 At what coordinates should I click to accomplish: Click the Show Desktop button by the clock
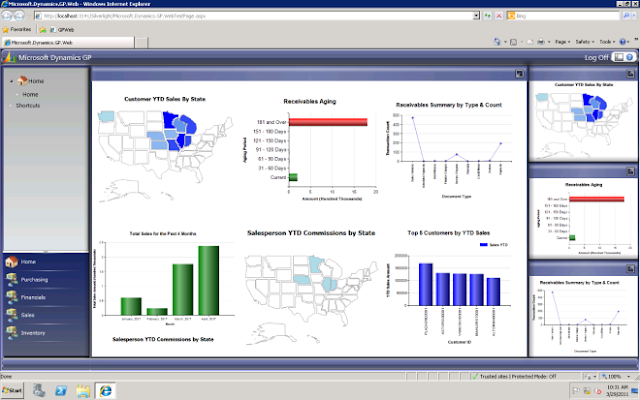pos(635,391)
